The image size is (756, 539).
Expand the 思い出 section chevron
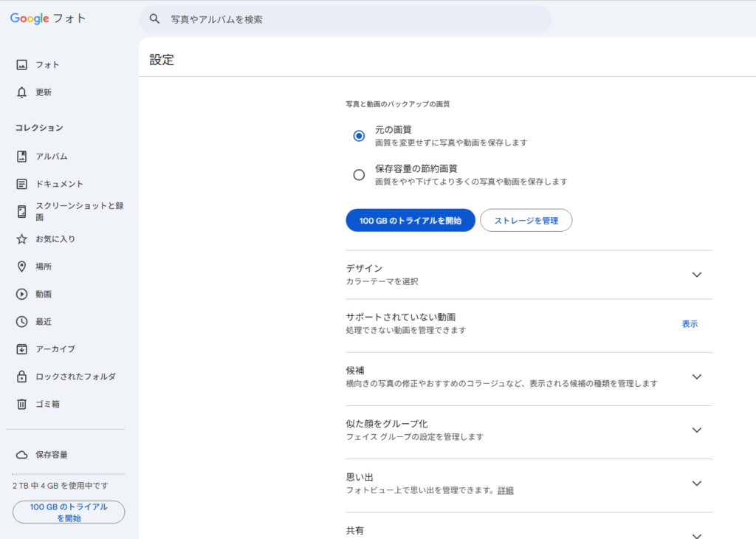[696, 484]
